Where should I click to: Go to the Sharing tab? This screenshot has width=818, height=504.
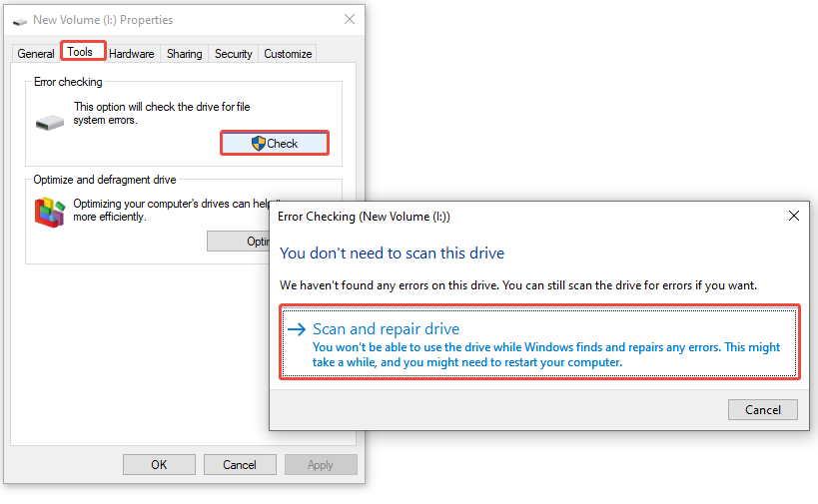click(184, 54)
